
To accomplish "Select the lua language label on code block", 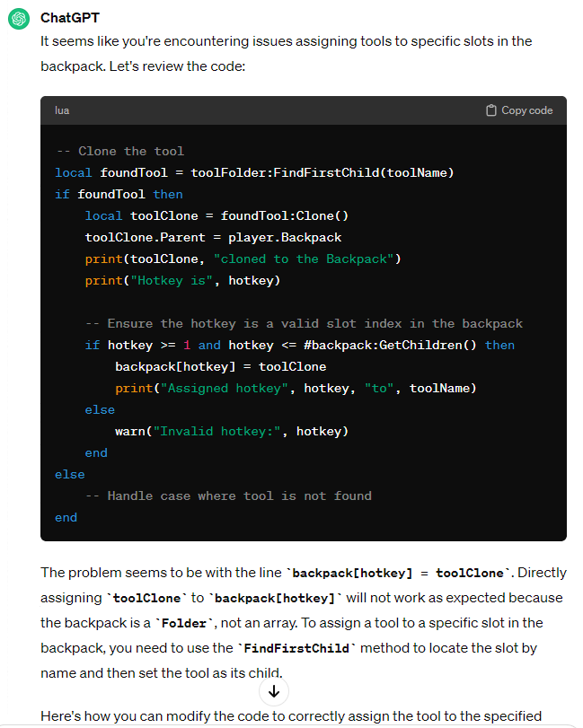I will (61, 110).
